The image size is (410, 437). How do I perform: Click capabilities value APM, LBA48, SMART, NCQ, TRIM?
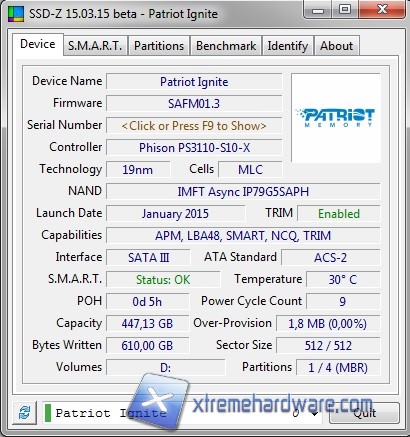click(x=243, y=236)
